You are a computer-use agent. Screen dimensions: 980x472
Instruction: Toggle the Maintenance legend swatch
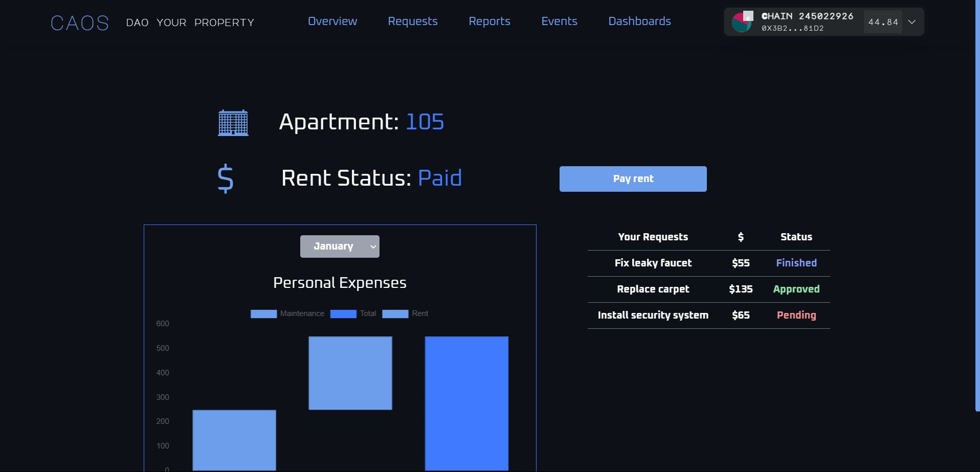coord(263,313)
